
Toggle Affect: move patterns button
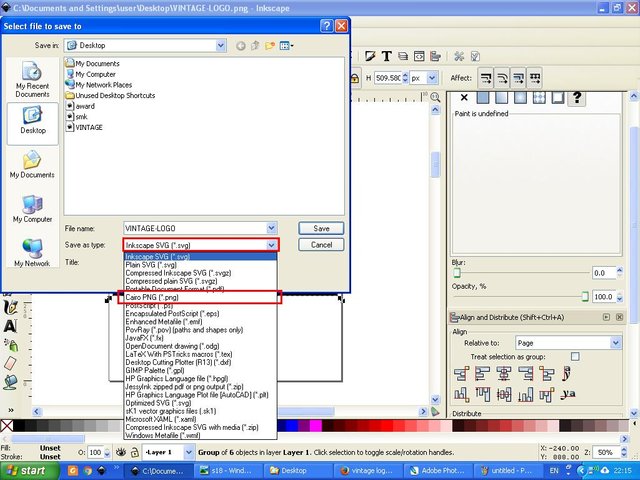535,78
